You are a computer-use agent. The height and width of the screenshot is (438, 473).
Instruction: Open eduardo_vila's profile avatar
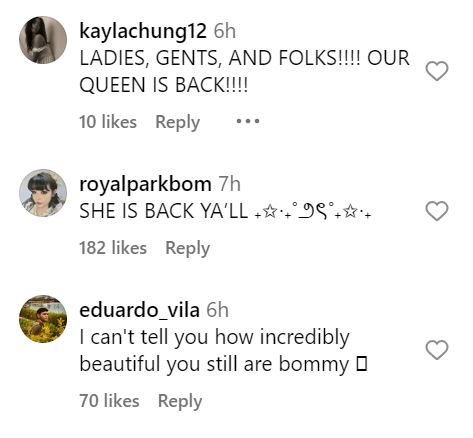[43, 319]
